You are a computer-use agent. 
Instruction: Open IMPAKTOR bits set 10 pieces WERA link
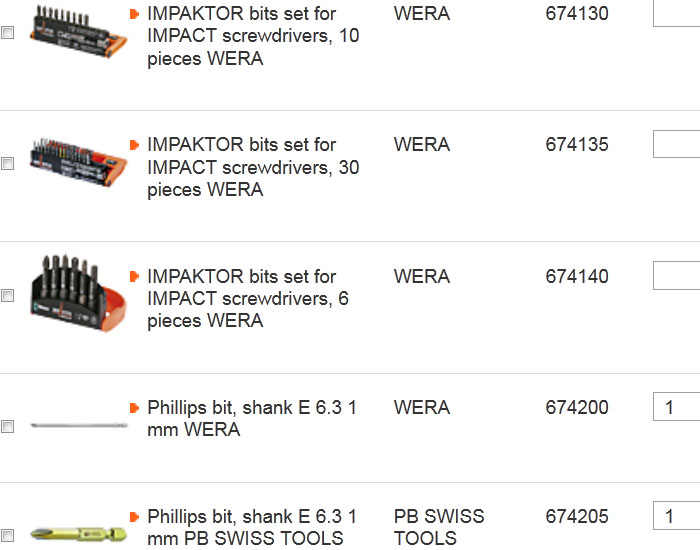253,36
